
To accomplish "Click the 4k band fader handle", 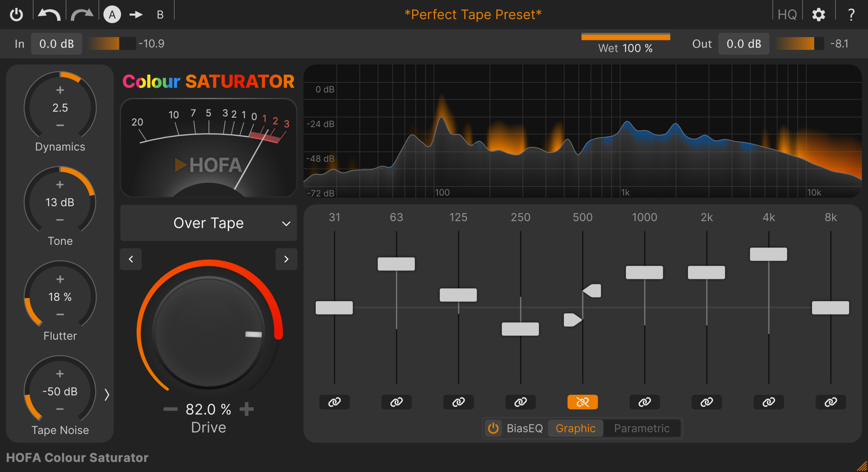I will tap(768, 254).
